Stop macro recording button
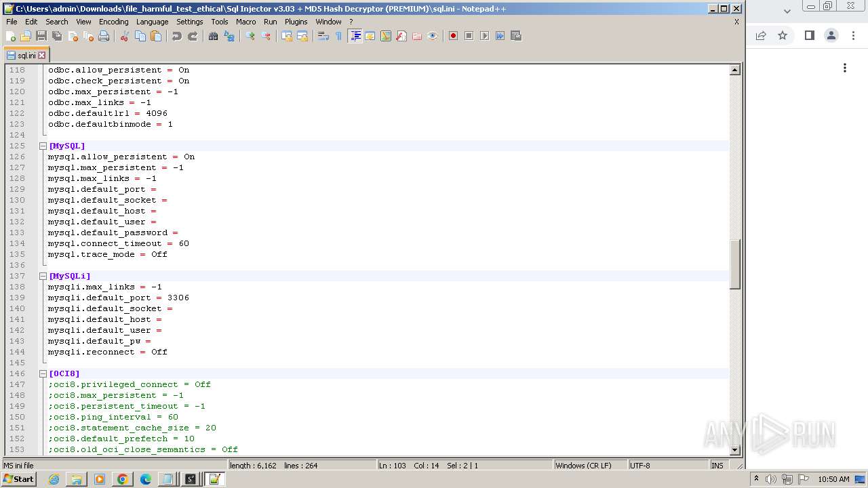This screenshot has height=488, width=868. [x=469, y=36]
